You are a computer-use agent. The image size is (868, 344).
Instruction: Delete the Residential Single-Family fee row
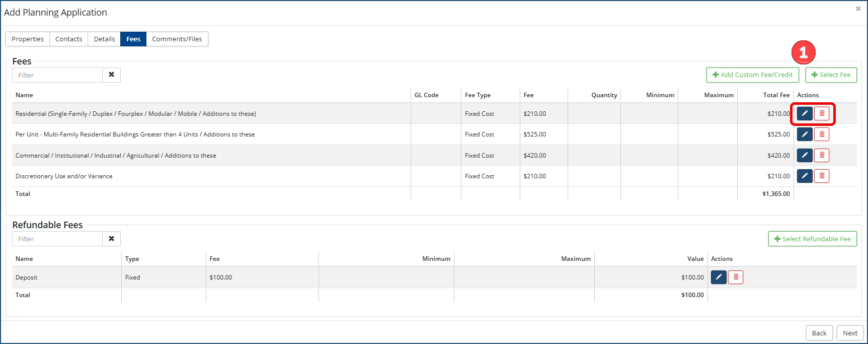(x=822, y=113)
